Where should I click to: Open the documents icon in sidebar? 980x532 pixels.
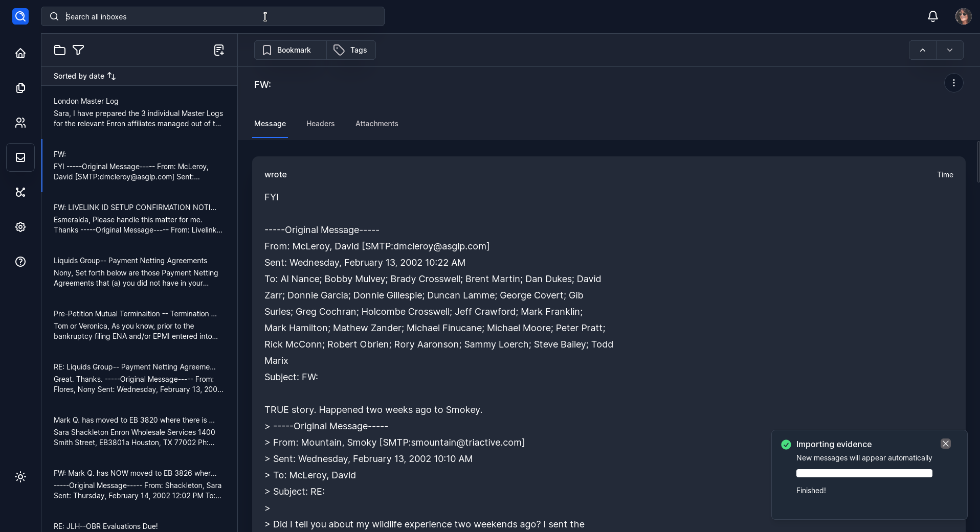20,88
